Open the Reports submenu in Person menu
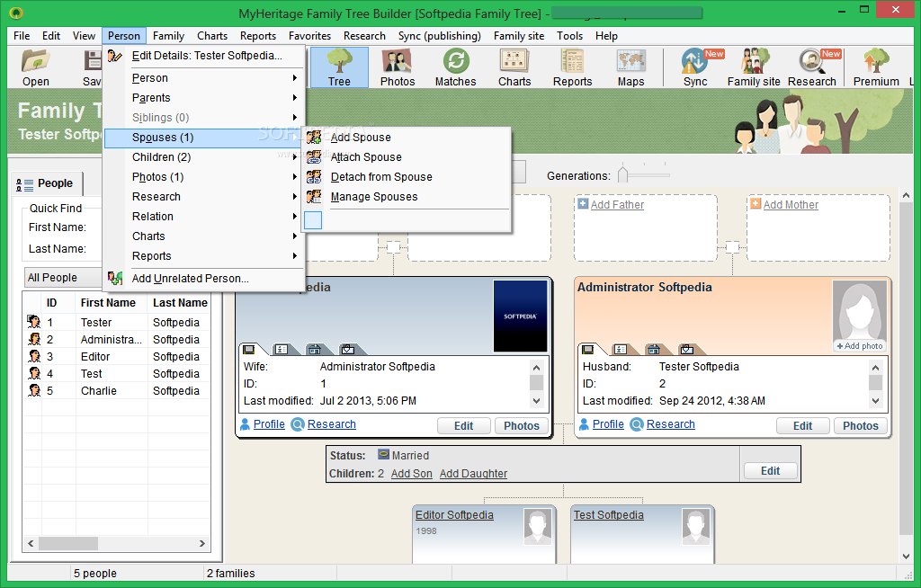 204,256
